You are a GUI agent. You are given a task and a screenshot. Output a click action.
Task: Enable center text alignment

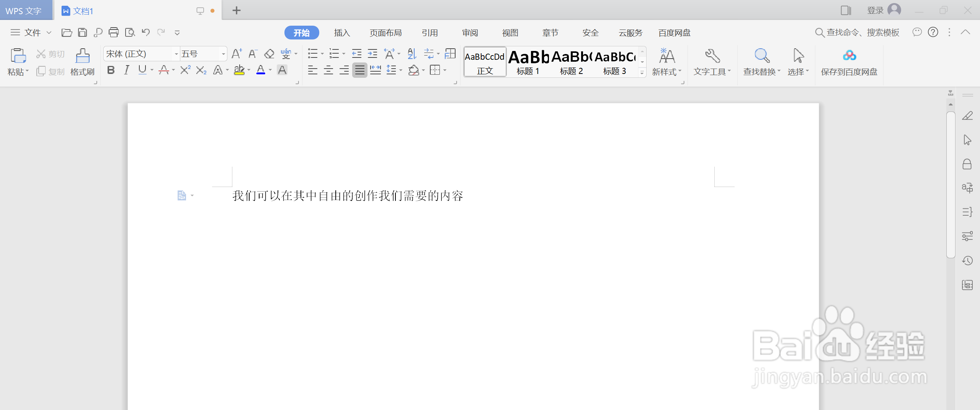click(x=328, y=70)
